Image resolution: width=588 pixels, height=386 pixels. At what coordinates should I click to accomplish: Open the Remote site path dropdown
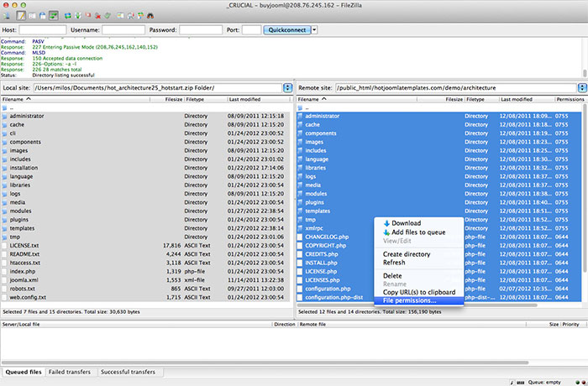point(582,88)
